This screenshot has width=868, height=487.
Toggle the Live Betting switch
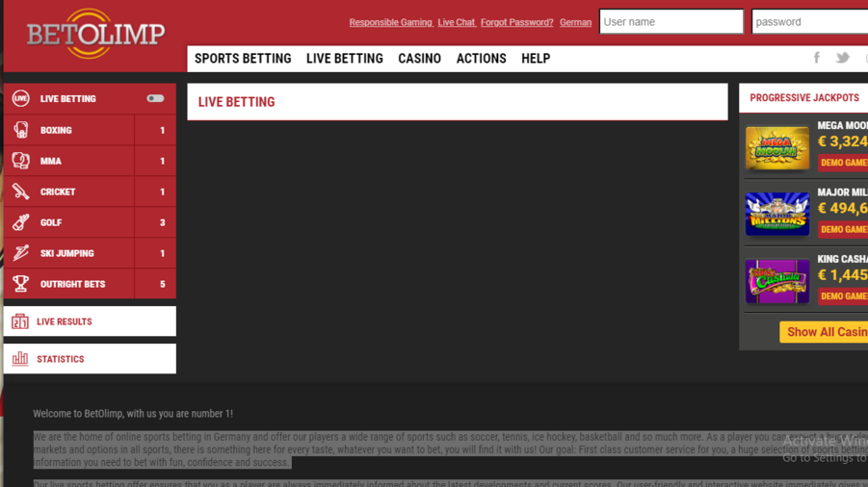pos(155,98)
